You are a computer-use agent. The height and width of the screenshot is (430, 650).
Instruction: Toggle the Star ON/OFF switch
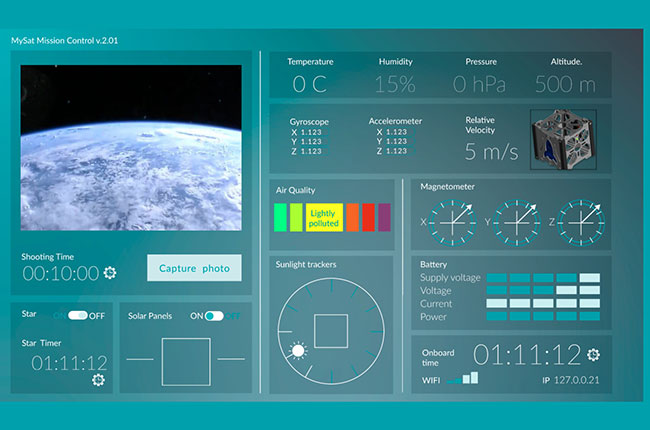(78, 315)
